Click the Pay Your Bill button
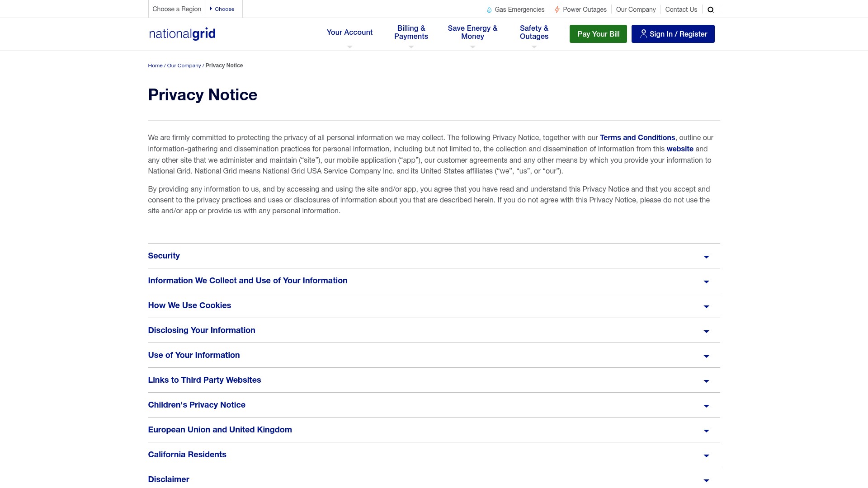Viewport: 868px width, 488px height. 598,34
